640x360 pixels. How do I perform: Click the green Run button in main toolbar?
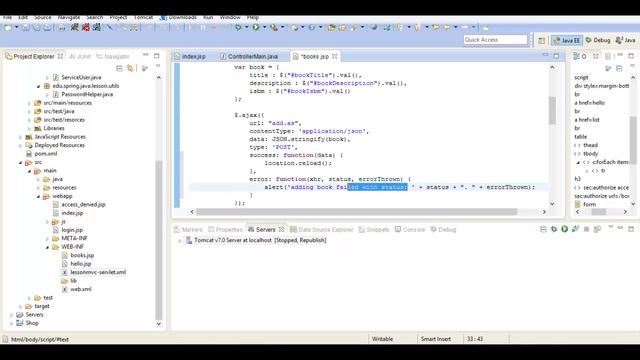click(x=256, y=27)
